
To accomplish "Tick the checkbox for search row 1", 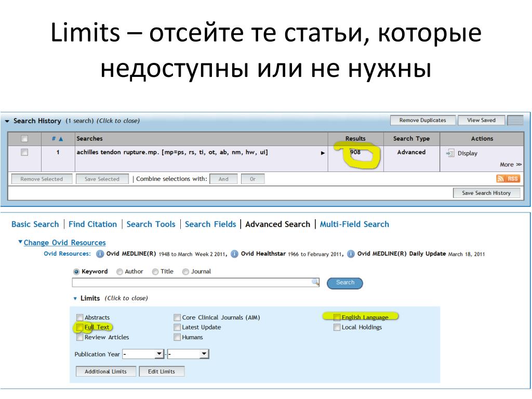I will [24, 152].
